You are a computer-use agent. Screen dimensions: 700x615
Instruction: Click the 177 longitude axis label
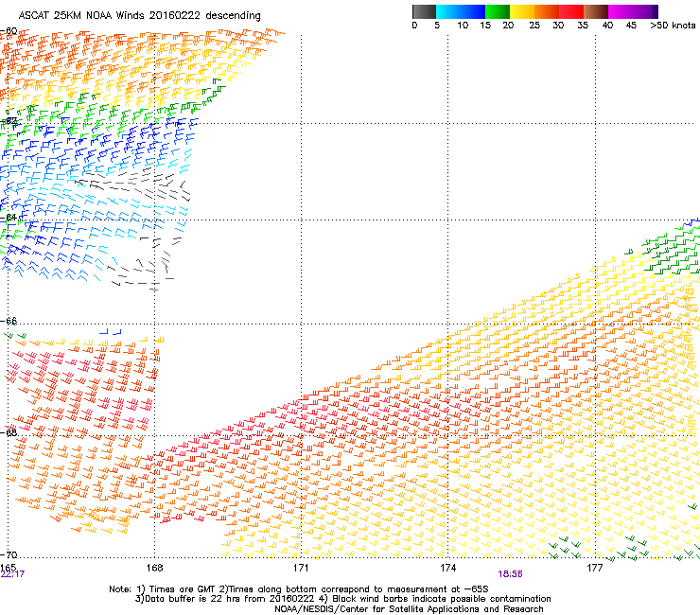tap(595, 568)
